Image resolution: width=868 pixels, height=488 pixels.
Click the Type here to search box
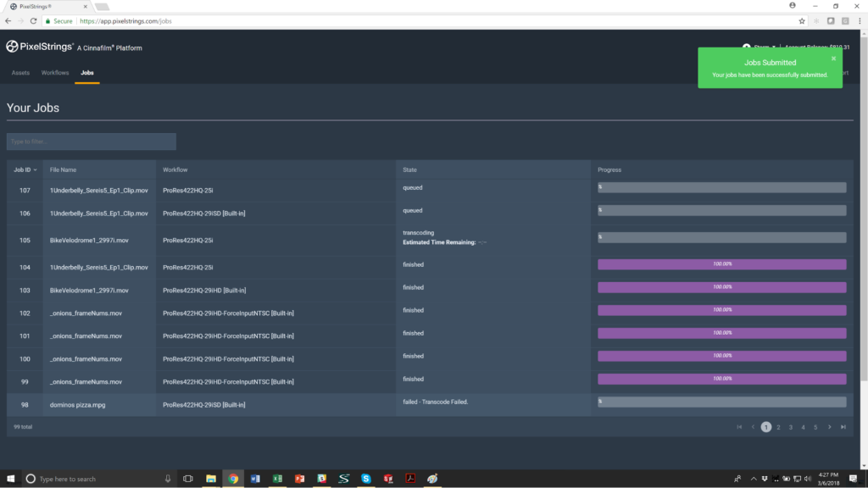[100, 479]
